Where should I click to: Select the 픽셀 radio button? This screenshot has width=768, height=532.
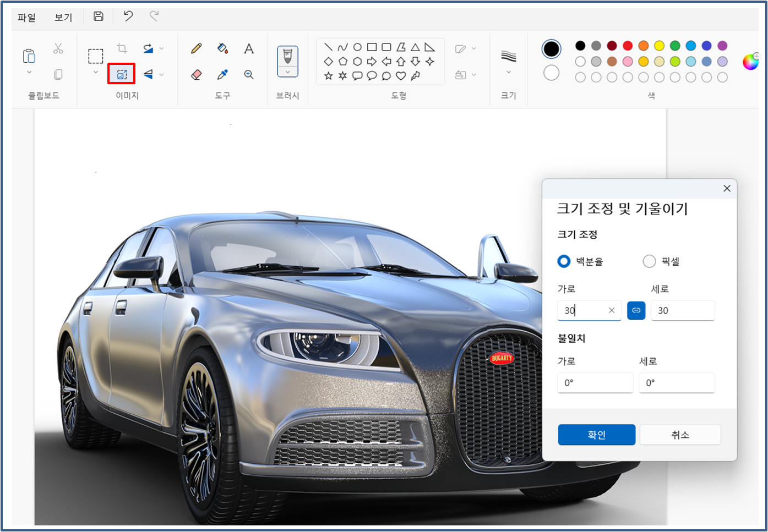tap(649, 261)
